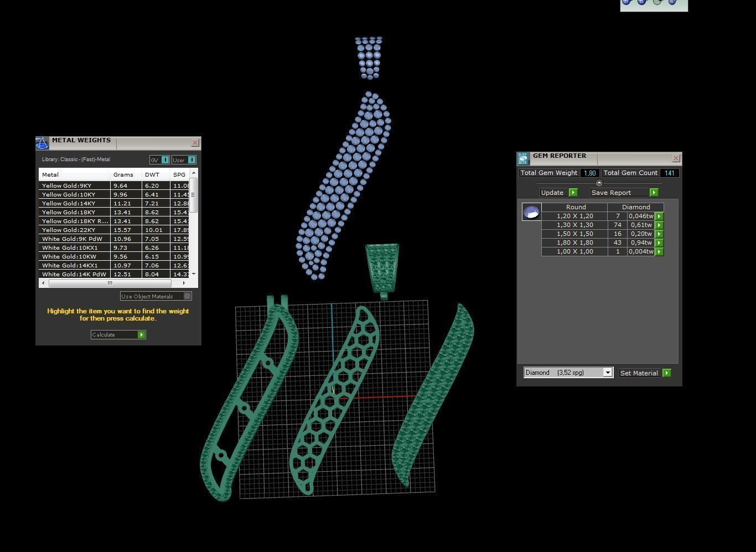756x552 pixels.
Task: Click green arrow on 1,30 X 1,30 row
Action: (x=659, y=225)
